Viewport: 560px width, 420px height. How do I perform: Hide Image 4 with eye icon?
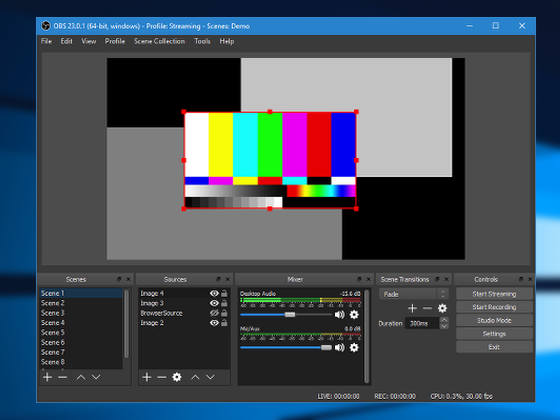click(x=214, y=293)
